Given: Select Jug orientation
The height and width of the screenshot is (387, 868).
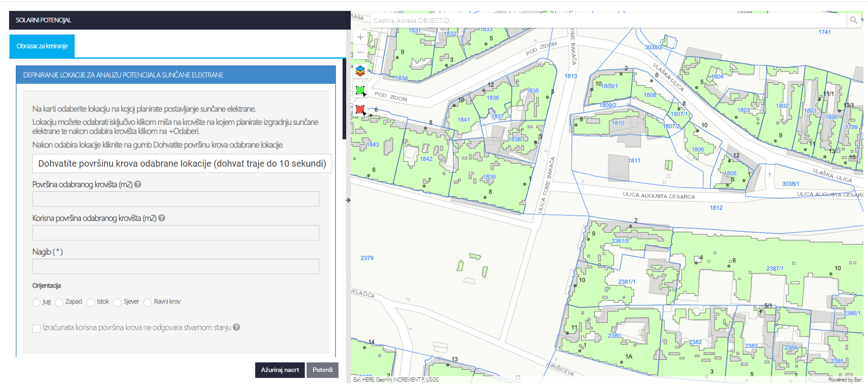Looking at the screenshot, I should (36, 302).
